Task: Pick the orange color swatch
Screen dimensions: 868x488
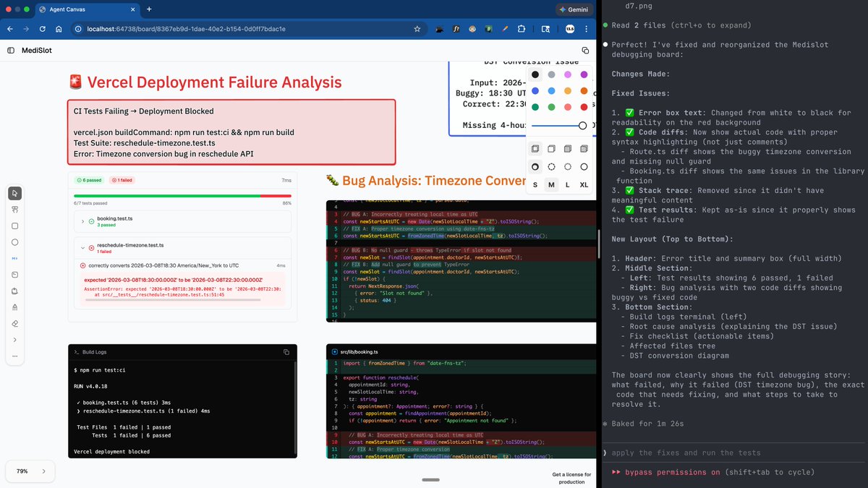Action: [584, 91]
